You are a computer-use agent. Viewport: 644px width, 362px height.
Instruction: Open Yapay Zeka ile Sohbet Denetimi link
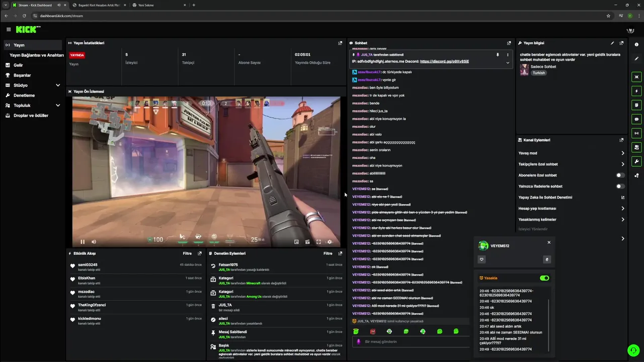pos(622,197)
